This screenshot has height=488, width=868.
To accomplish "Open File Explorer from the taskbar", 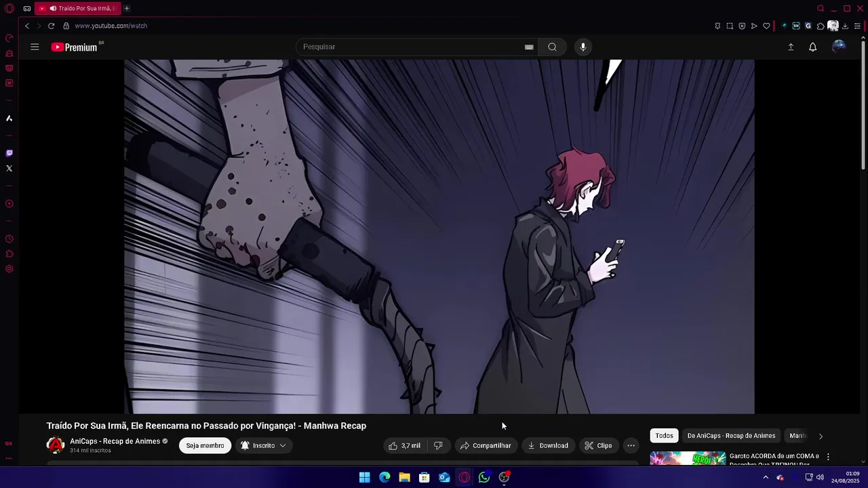I will tap(404, 477).
